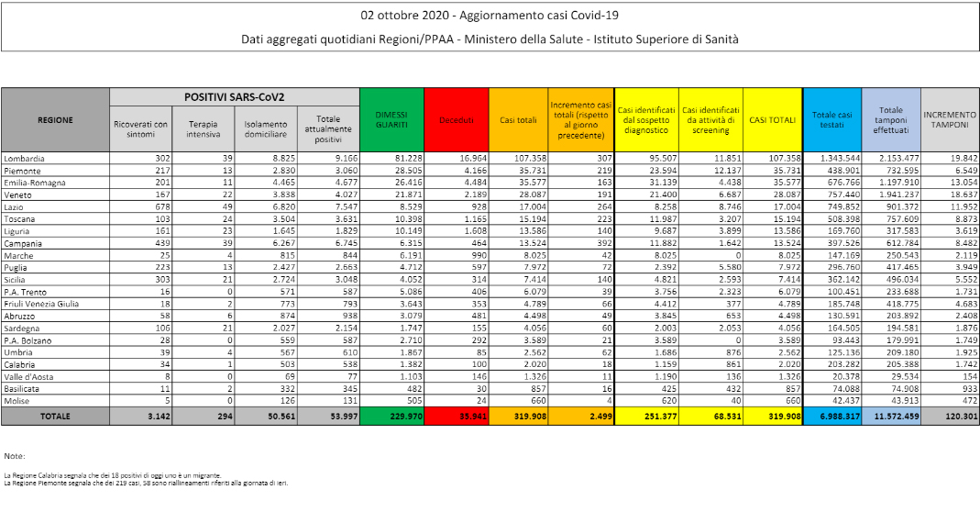This screenshot has width=980, height=512.
Task: Click the subtitle 'Dati aggregati quotidiani Regioni/PPAA' line
Action: coord(490,39)
